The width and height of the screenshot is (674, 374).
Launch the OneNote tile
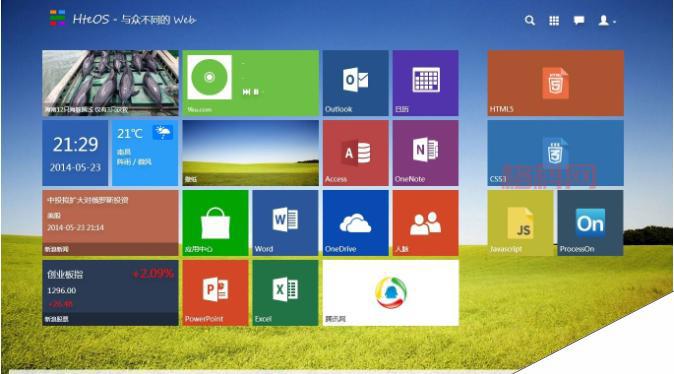point(426,153)
